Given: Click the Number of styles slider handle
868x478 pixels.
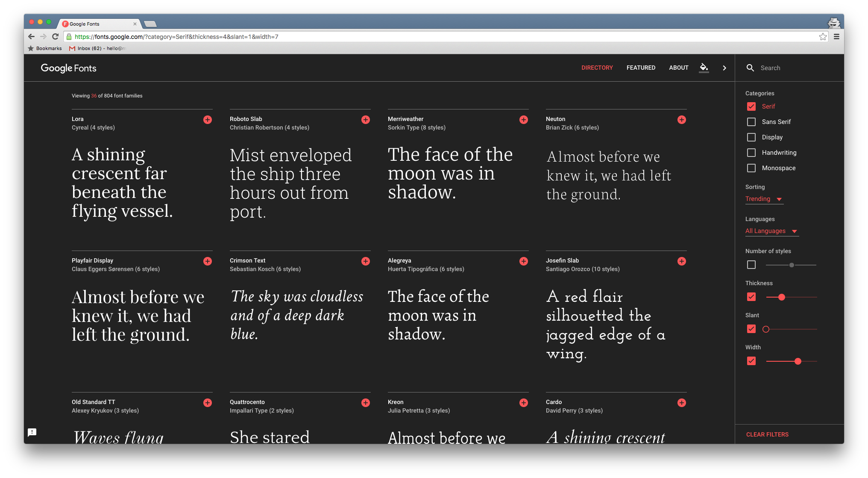Looking at the screenshot, I should pyautogui.click(x=792, y=265).
